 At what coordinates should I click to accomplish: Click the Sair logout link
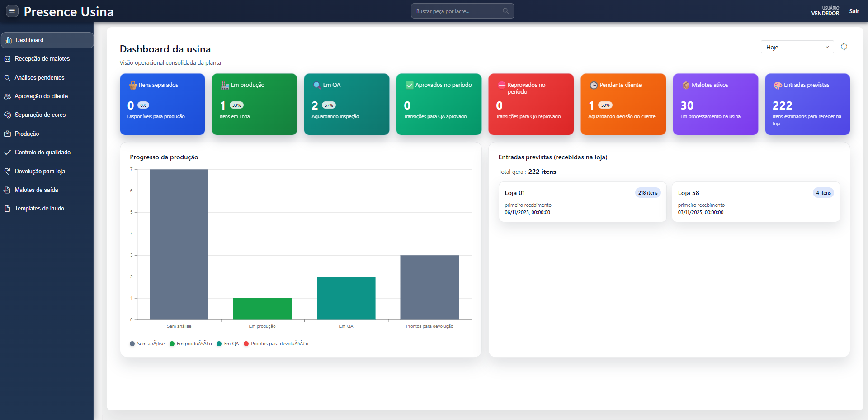[x=854, y=11]
